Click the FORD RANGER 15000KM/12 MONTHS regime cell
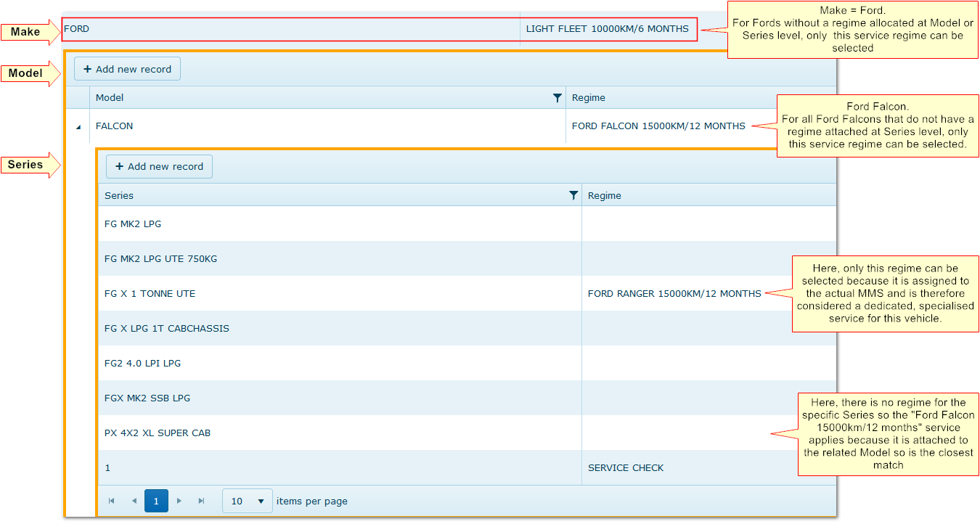Image resolution: width=980 pixels, height=524 pixels. tap(674, 294)
